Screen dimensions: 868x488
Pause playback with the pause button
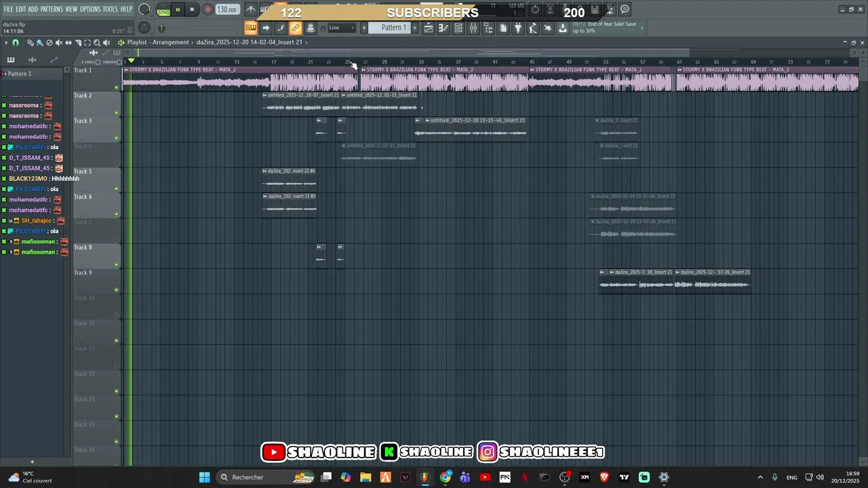[x=178, y=9]
